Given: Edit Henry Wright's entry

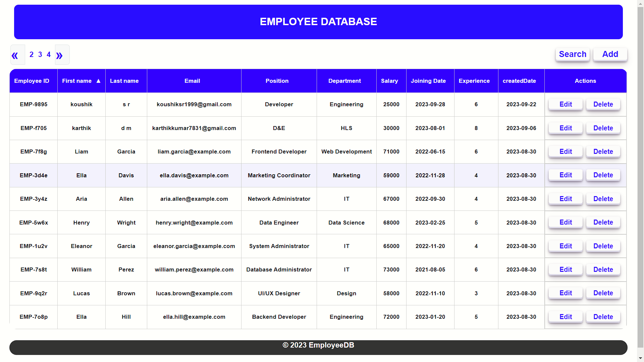Looking at the screenshot, I should [566, 222].
